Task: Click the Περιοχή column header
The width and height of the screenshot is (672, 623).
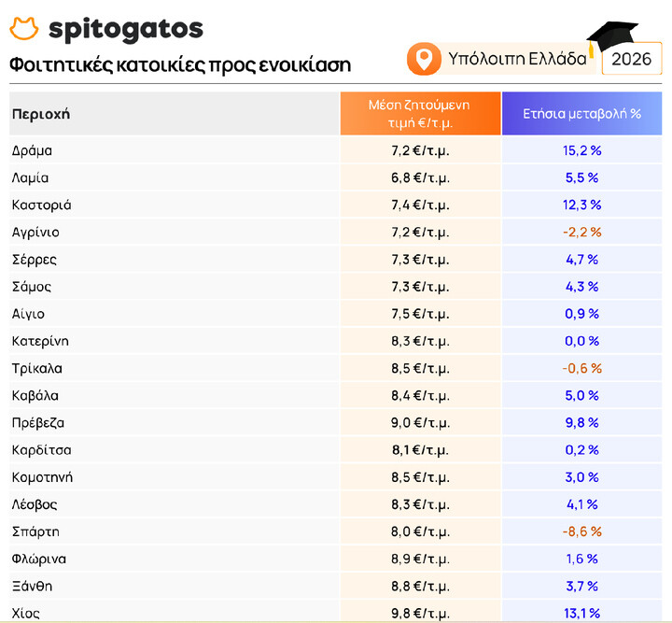Action: (x=41, y=114)
